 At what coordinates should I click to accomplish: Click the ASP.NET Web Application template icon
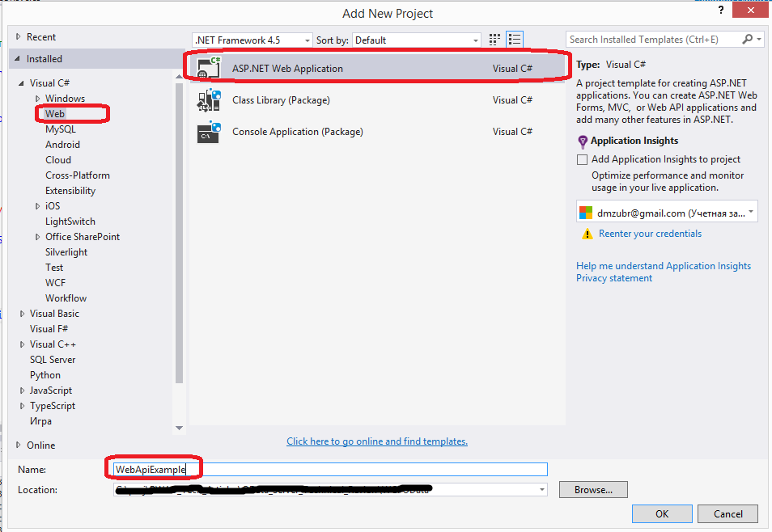pyautogui.click(x=209, y=68)
